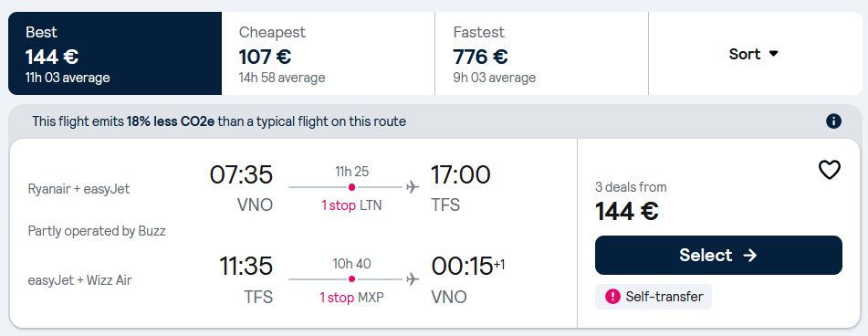Open the Sort dropdown
The width and height of the screenshot is (868, 336).
click(753, 54)
